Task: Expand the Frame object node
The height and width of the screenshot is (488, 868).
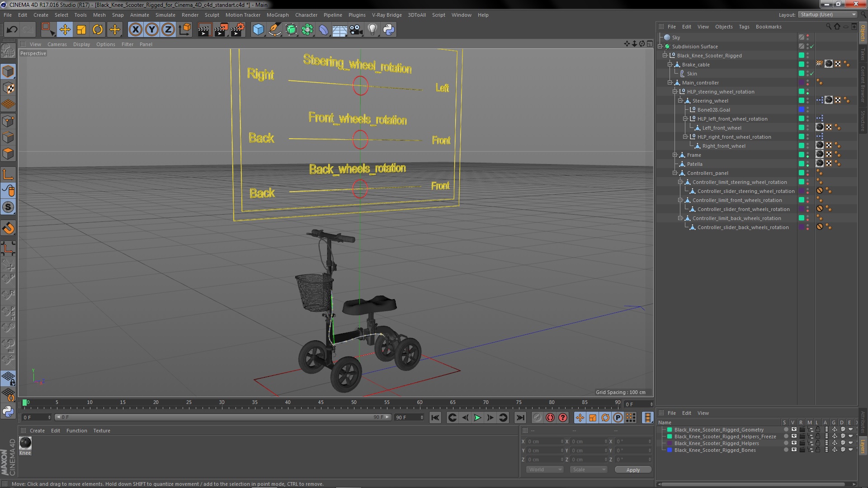Action: pyautogui.click(x=675, y=155)
